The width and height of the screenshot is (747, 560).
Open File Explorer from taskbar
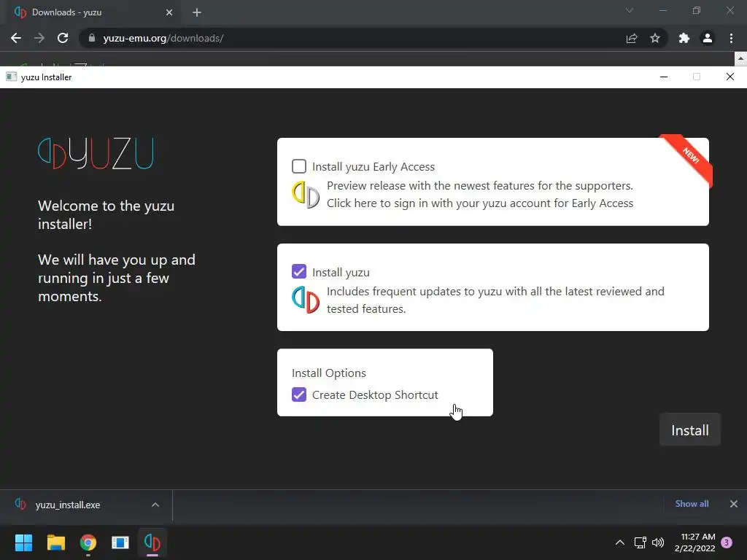coord(55,542)
